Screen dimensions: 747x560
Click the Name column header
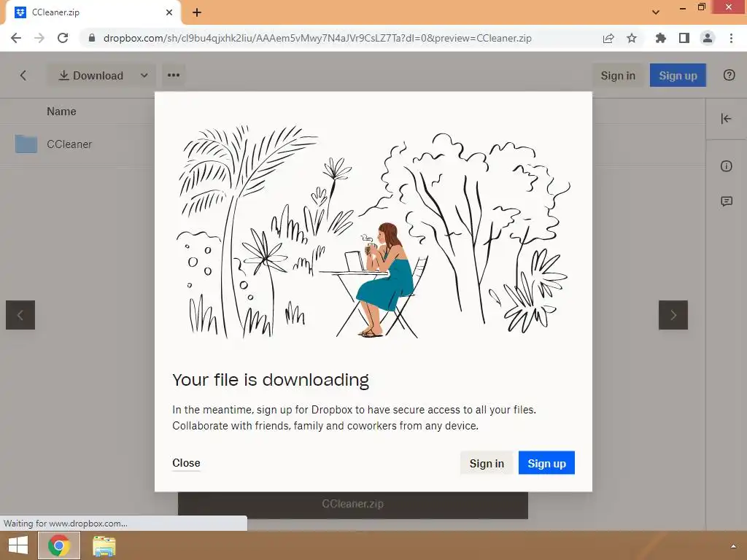(61, 112)
